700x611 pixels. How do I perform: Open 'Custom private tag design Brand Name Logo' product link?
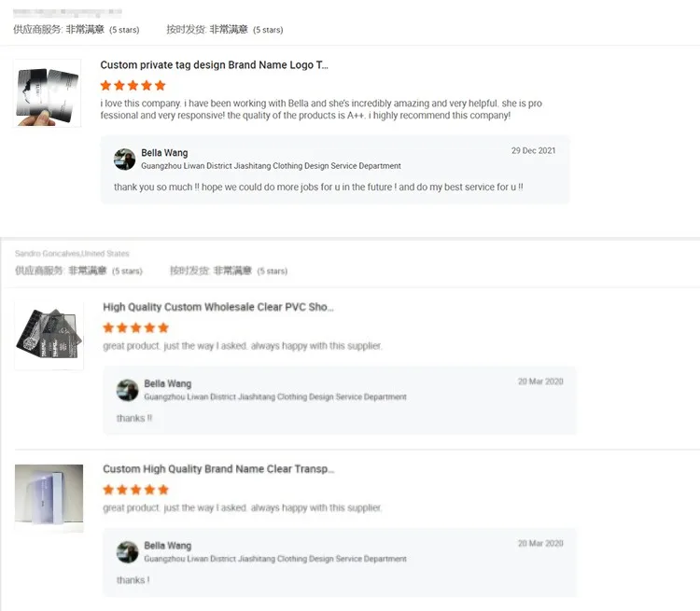pos(214,65)
